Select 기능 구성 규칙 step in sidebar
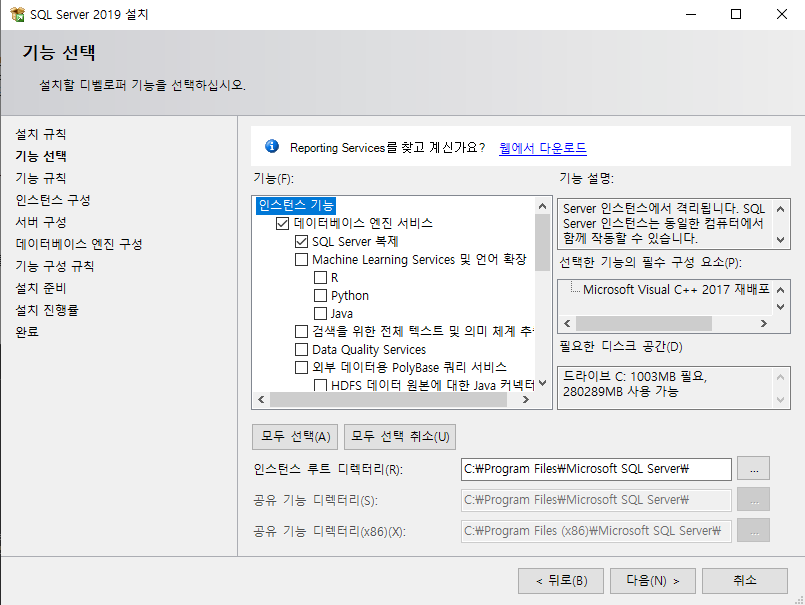 coord(55,266)
